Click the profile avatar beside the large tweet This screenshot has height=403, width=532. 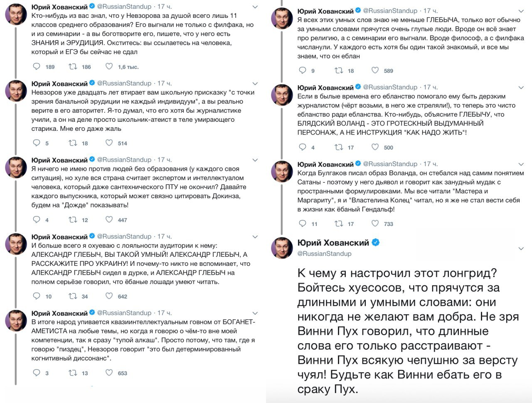click(x=282, y=248)
